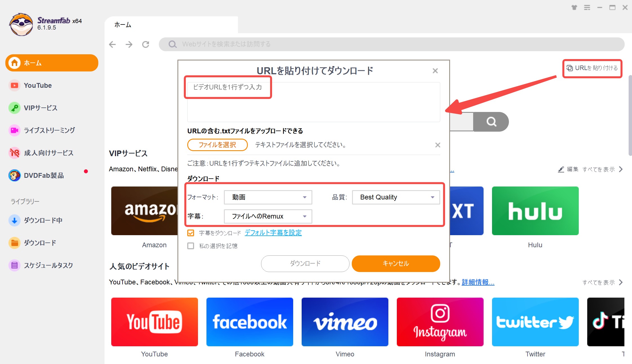
Task: Go back with the browser back arrow
Action: (x=112, y=44)
